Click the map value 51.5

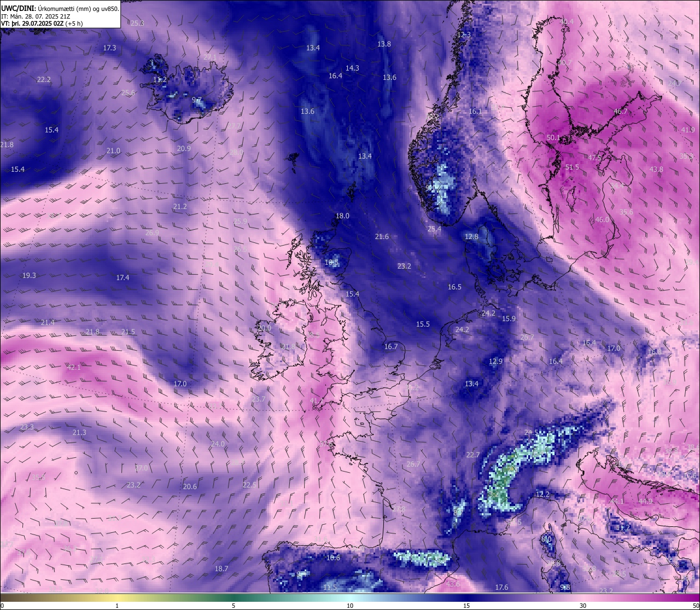tap(572, 167)
